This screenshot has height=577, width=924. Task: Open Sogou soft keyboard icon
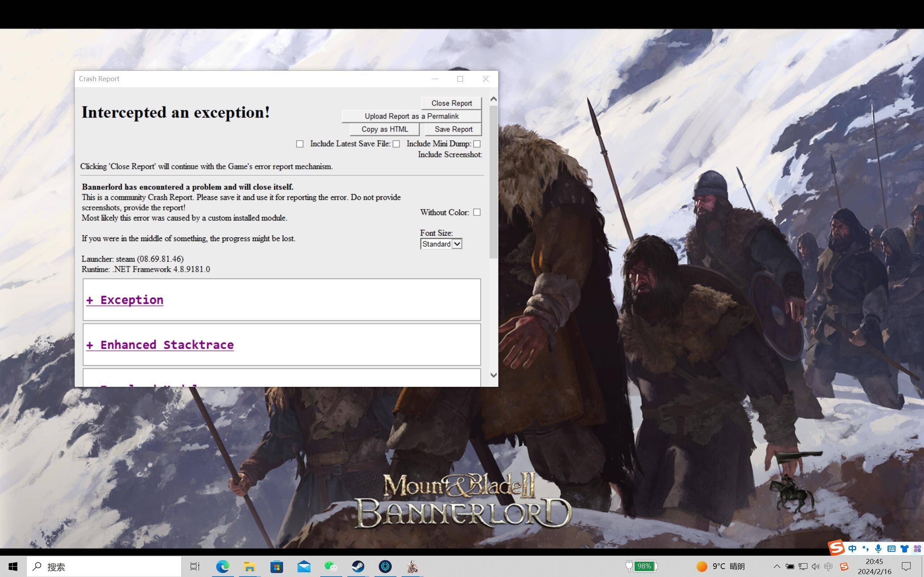(891, 549)
